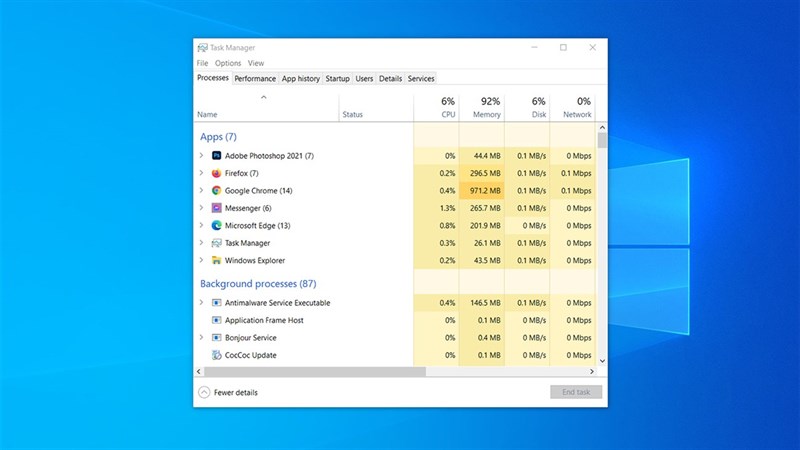Click the vertical scrollbar up arrow
This screenshot has width=800, height=450.
[x=602, y=128]
